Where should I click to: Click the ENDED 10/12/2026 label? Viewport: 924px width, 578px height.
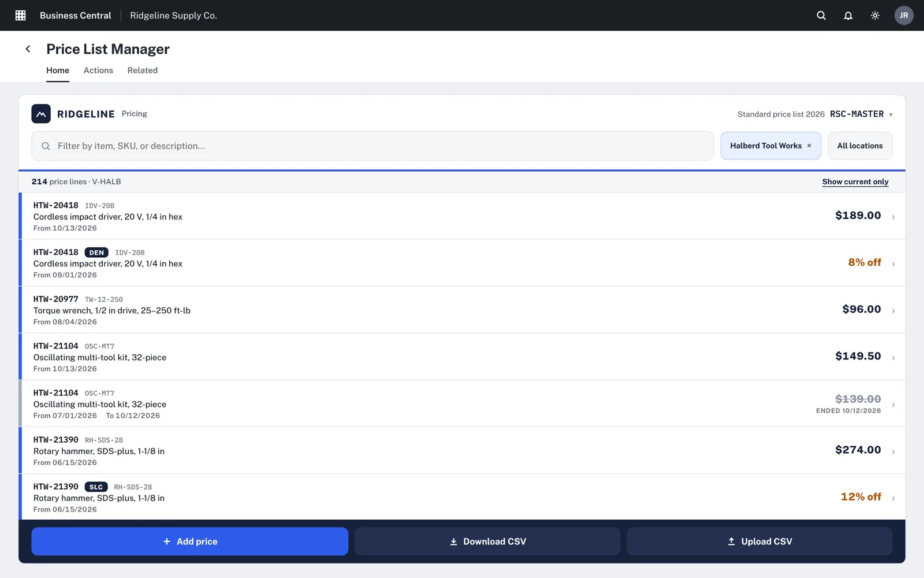(848, 411)
